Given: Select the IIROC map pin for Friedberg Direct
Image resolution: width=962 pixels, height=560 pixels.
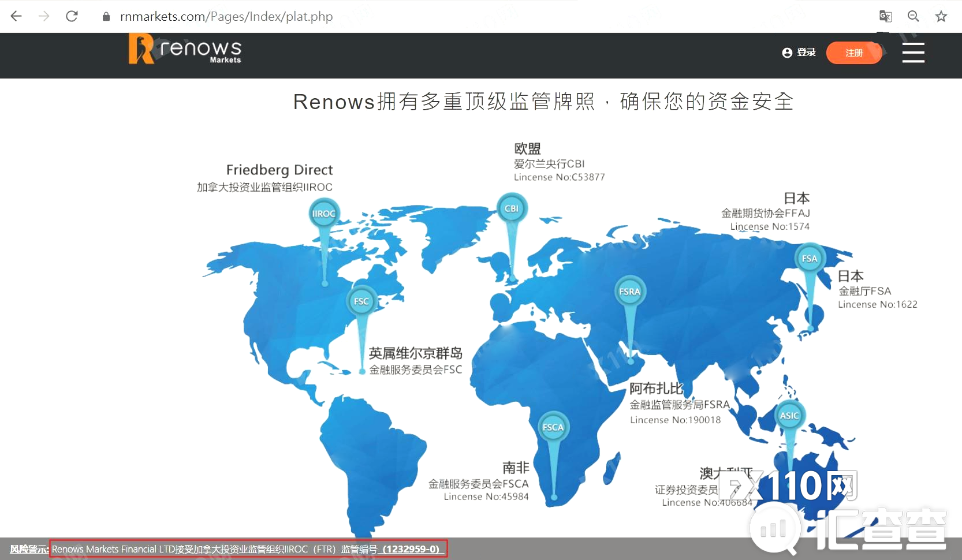Looking at the screenshot, I should tap(323, 213).
